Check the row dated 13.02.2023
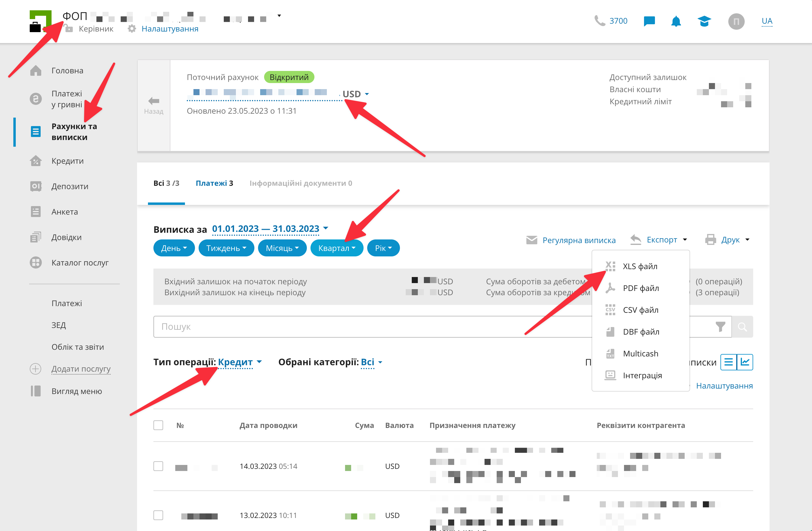Screen dimensions: 812x531 pos(158,515)
